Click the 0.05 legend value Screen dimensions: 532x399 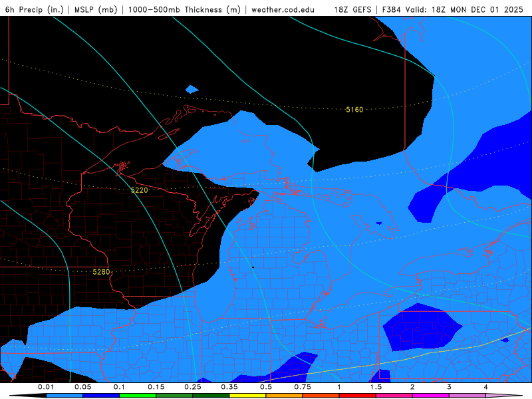point(82,387)
